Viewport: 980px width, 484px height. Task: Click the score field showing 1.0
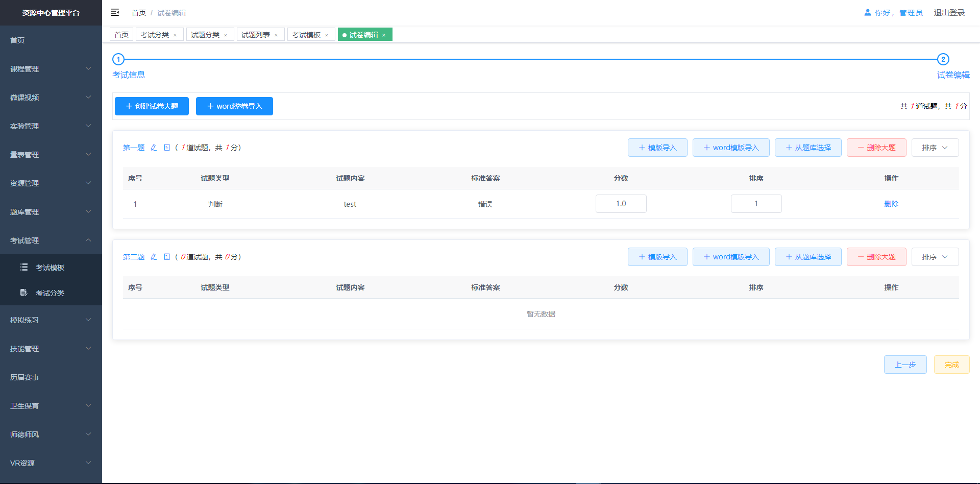point(621,204)
